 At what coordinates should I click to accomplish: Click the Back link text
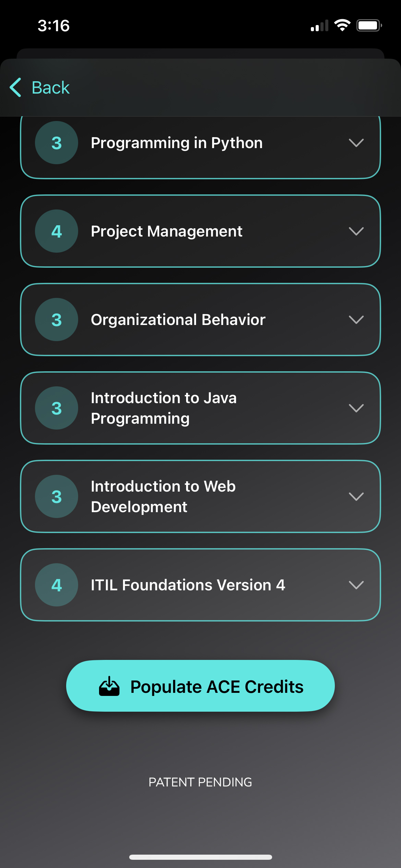click(x=50, y=88)
